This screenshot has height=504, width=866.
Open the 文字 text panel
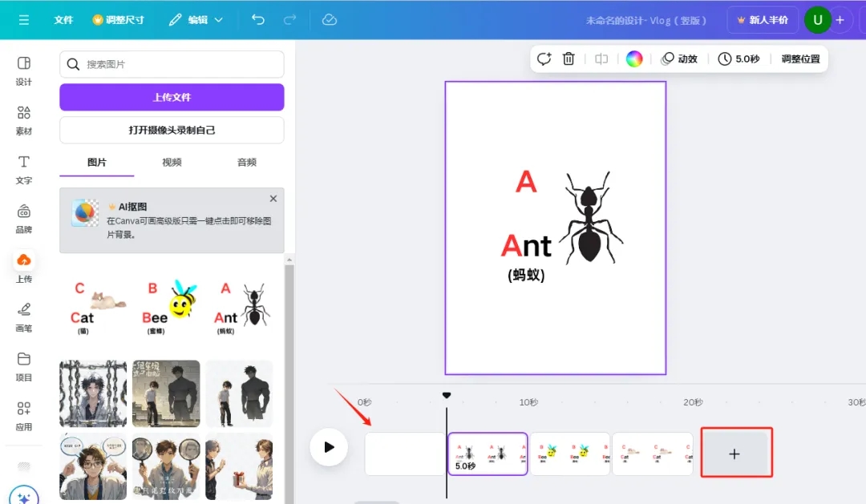click(x=24, y=169)
